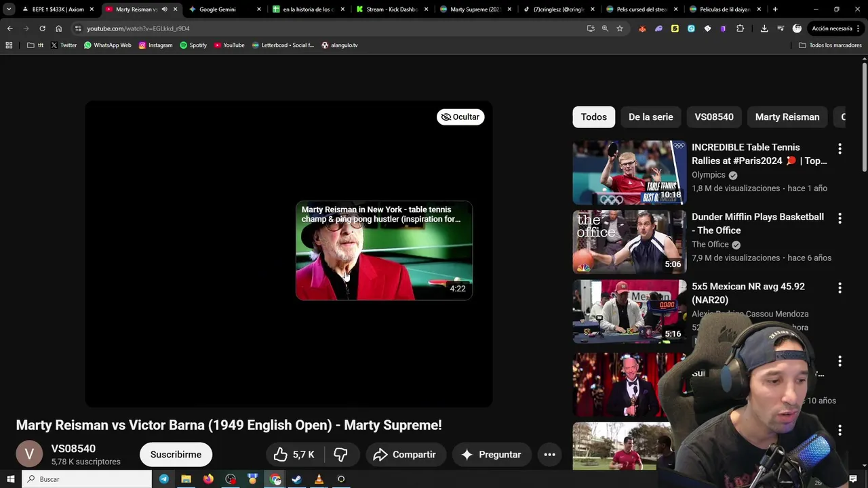Open Twitter bookmark
868x488 pixels.
coord(64,45)
